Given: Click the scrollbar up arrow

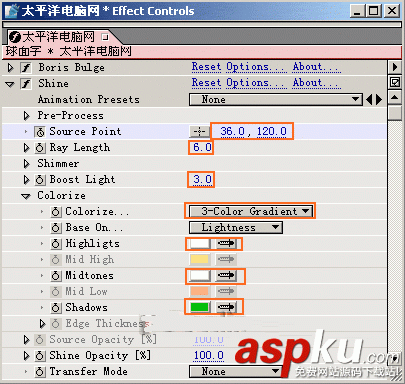Looking at the screenshot, I should click(x=395, y=98).
